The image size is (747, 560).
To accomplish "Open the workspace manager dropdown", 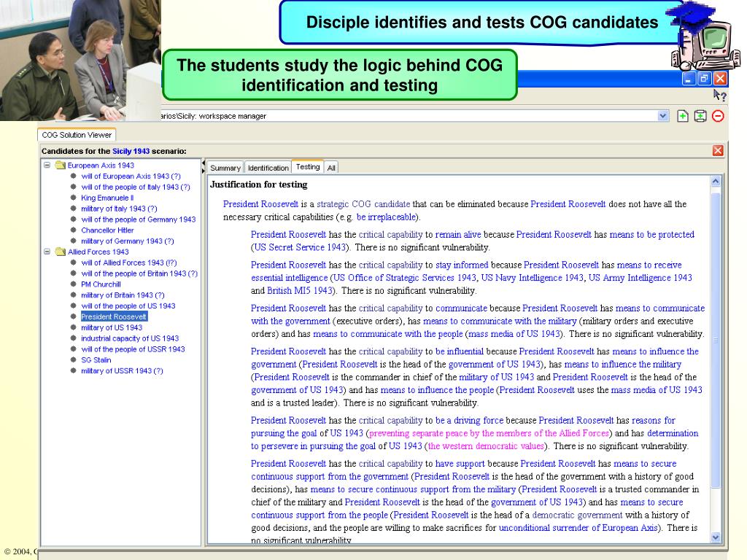I will [x=662, y=116].
